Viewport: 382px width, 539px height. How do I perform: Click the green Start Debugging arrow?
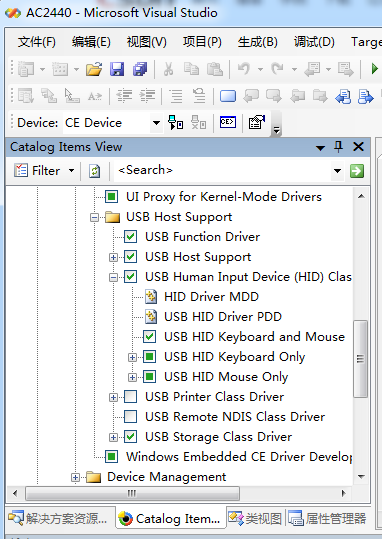374,69
